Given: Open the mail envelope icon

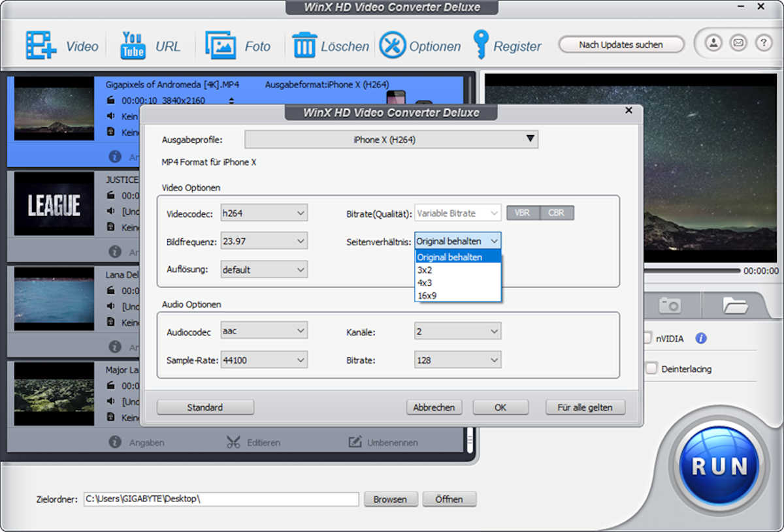Looking at the screenshot, I should 738,44.
